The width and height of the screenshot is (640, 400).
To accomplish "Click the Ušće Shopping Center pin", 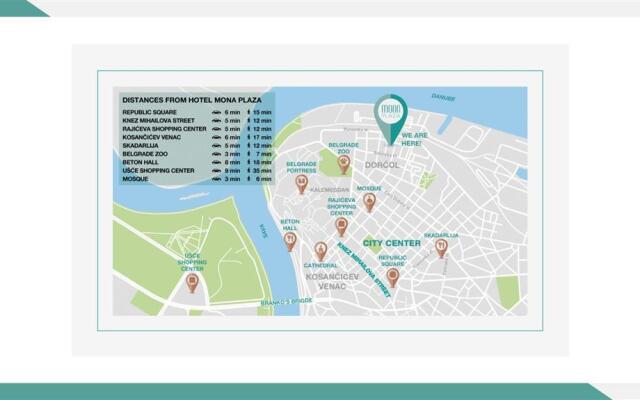I will point(192,283).
